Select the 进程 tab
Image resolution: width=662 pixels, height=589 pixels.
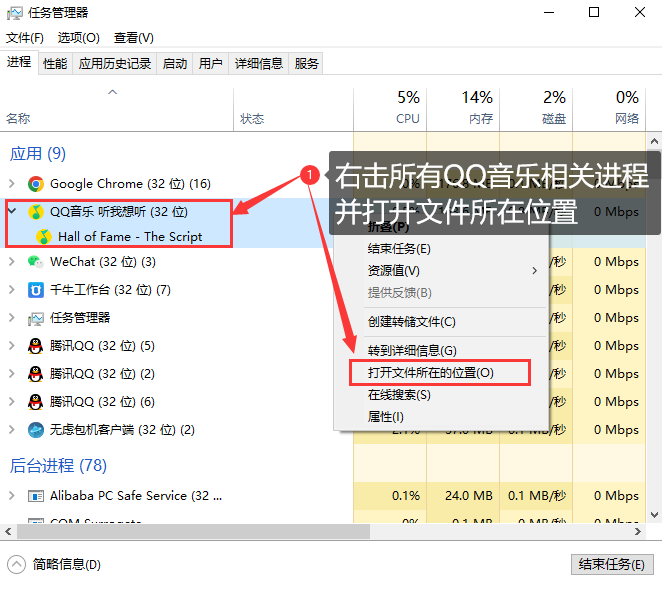click(x=19, y=62)
